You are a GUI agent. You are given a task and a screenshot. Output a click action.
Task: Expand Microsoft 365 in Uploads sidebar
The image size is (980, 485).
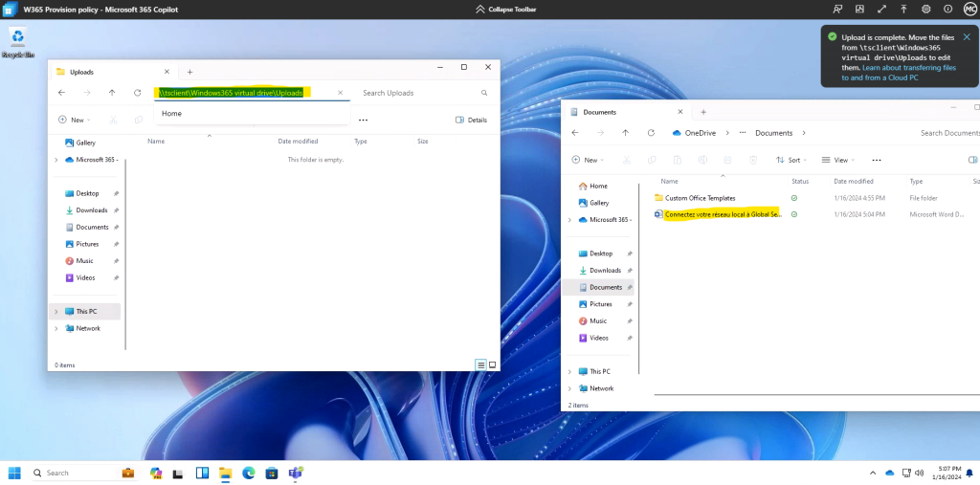click(56, 160)
